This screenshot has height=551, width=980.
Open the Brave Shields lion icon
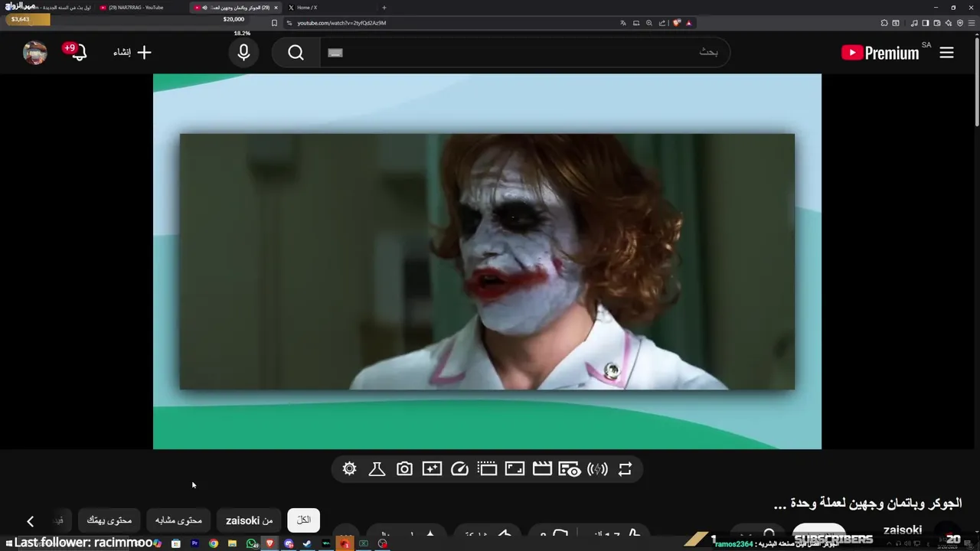(x=677, y=23)
